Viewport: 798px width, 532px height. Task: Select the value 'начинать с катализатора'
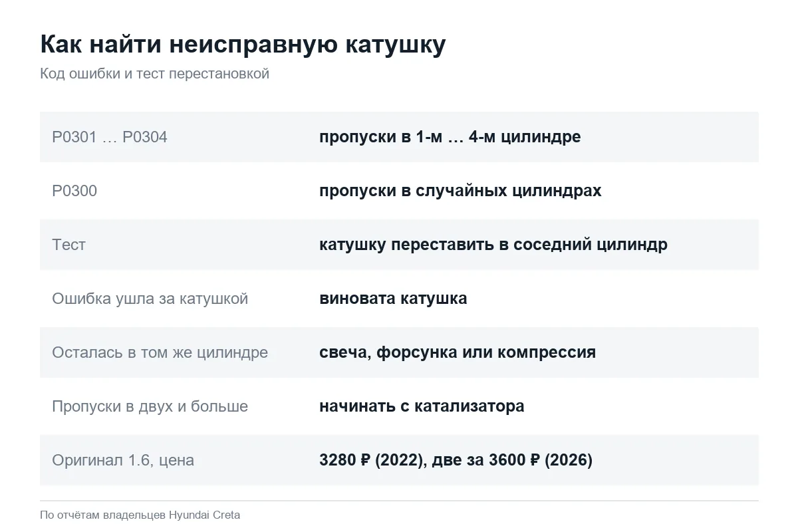pos(422,406)
